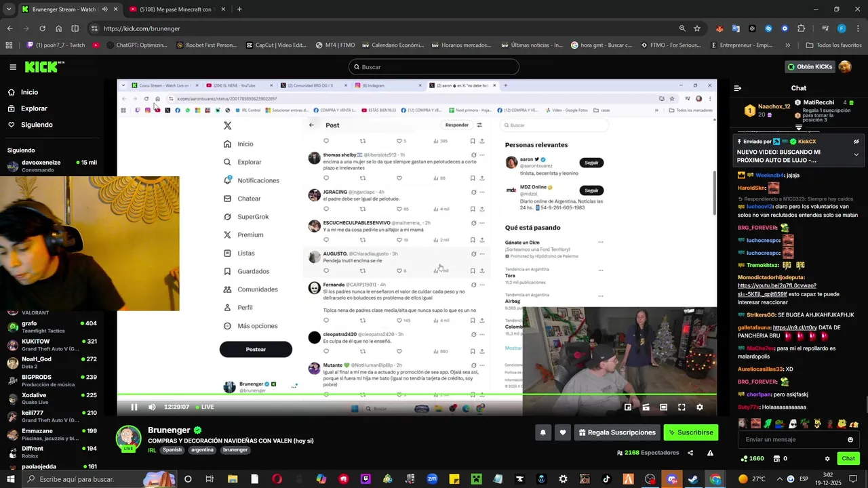Expand the gift leaderboard arrow under MatiRecchi
868x488 pixels.
799,127
